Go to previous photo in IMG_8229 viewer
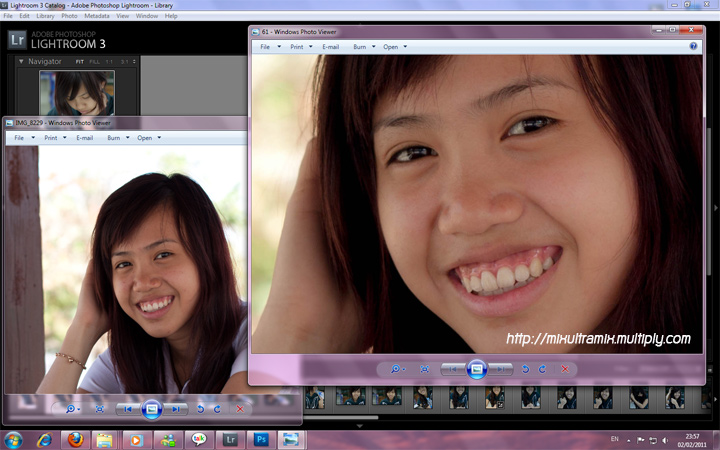Image resolution: width=720 pixels, height=450 pixels. coord(128,409)
